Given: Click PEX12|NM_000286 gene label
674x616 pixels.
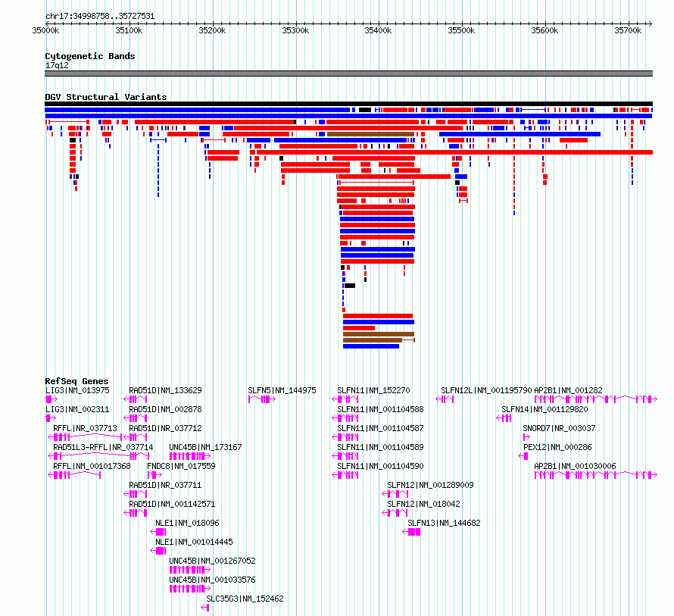Looking at the screenshot, I should (x=557, y=447).
